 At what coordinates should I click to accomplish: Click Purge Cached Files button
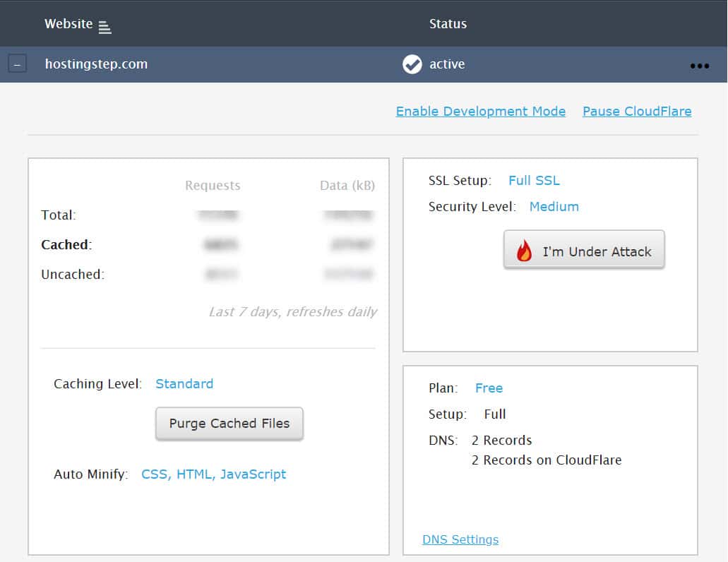coord(229,423)
